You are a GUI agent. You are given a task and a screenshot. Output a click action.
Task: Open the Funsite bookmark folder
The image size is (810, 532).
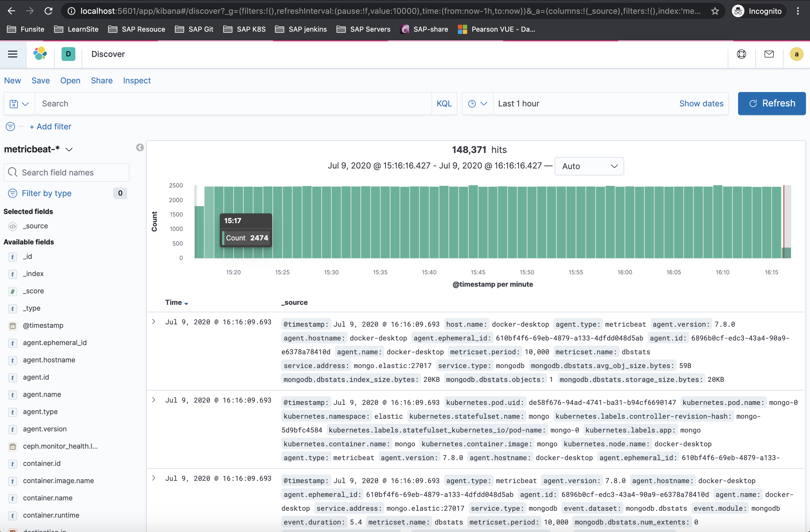tap(26, 29)
